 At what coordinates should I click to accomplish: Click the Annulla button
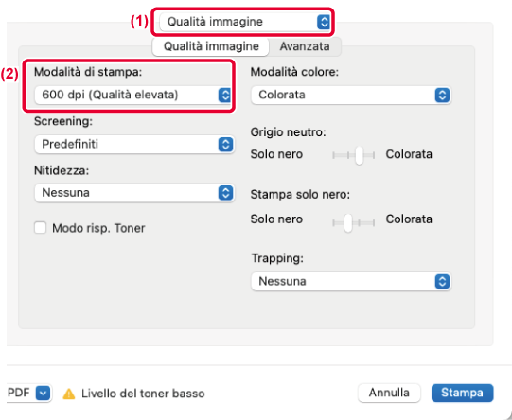389,393
